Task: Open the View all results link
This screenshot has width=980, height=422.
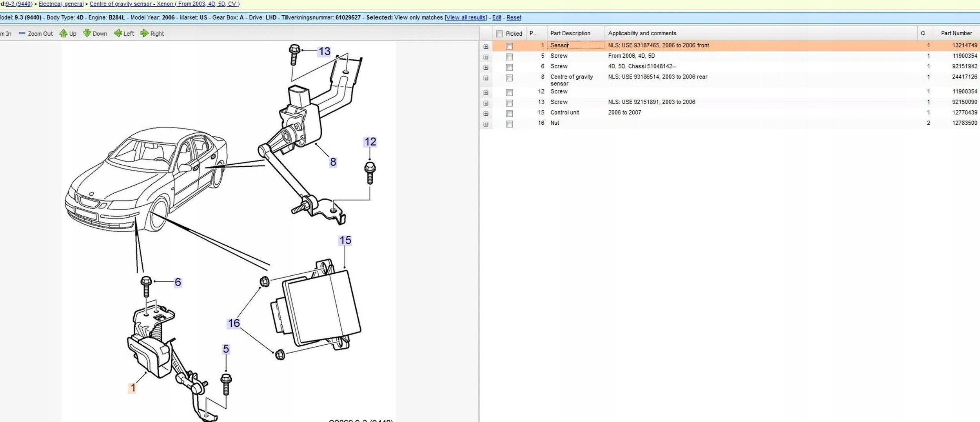Action: [466, 18]
